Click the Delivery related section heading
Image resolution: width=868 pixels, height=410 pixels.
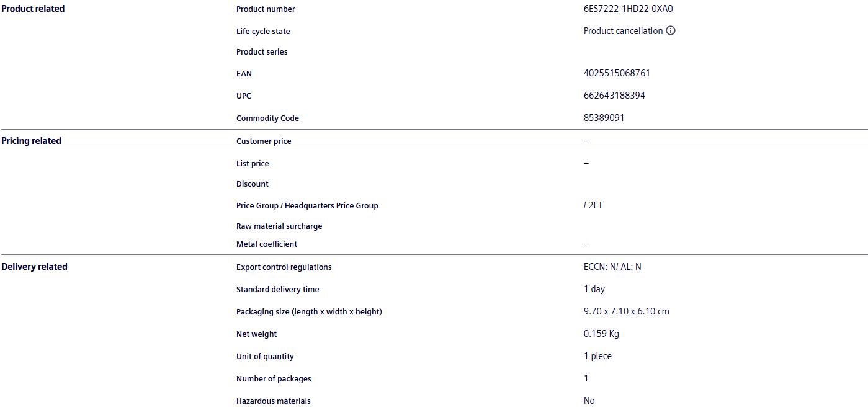pos(34,267)
